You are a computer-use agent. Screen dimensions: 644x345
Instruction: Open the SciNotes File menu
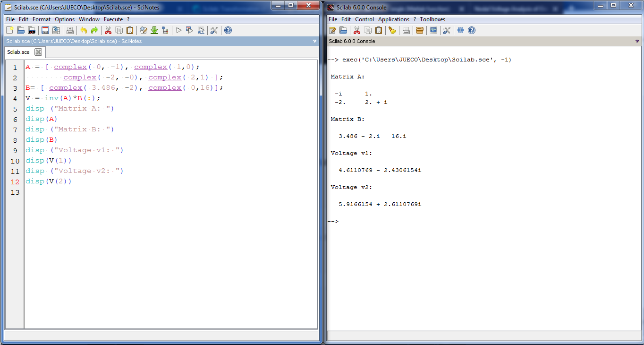pyautogui.click(x=10, y=19)
